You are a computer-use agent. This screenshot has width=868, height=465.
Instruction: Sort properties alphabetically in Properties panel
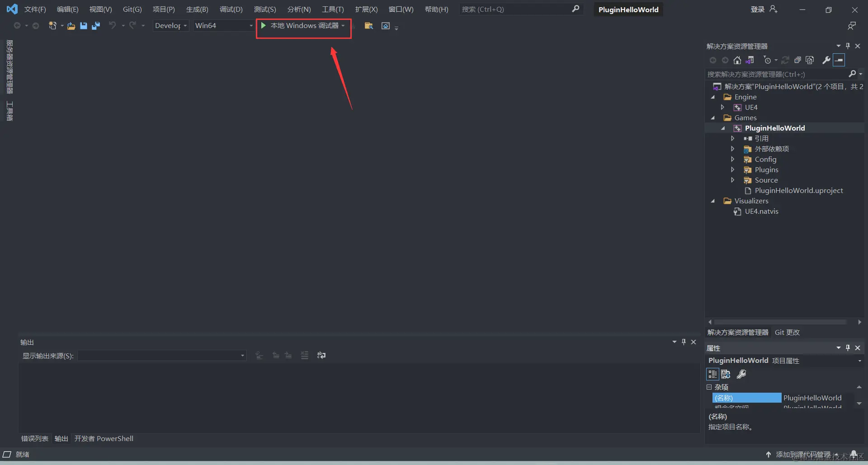[x=726, y=374]
